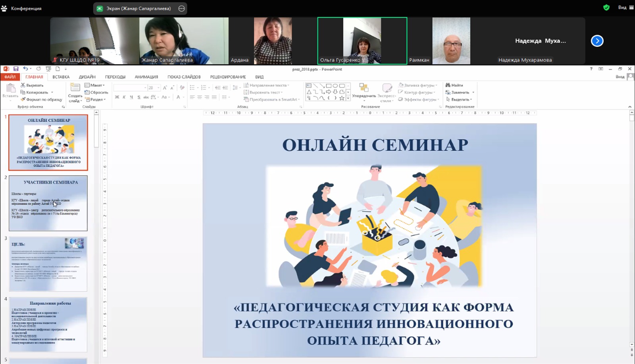Click the Zoom green security shield icon

(x=606, y=8)
